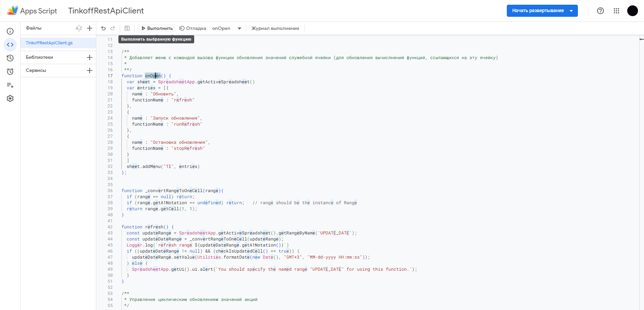Image resolution: width=644 pixels, height=310 pixels.
Task: Open the account avatar menu
Action: click(x=633, y=11)
